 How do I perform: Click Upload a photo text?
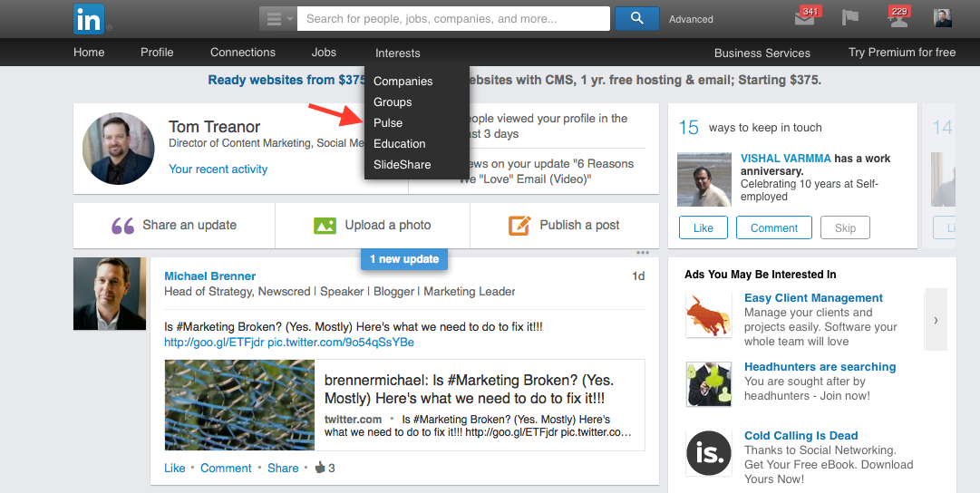[388, 225]
